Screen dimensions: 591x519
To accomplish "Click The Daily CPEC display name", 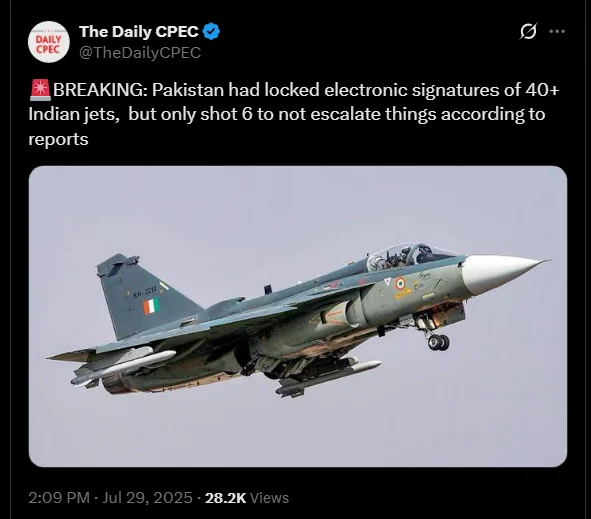I will click(139, 32).
